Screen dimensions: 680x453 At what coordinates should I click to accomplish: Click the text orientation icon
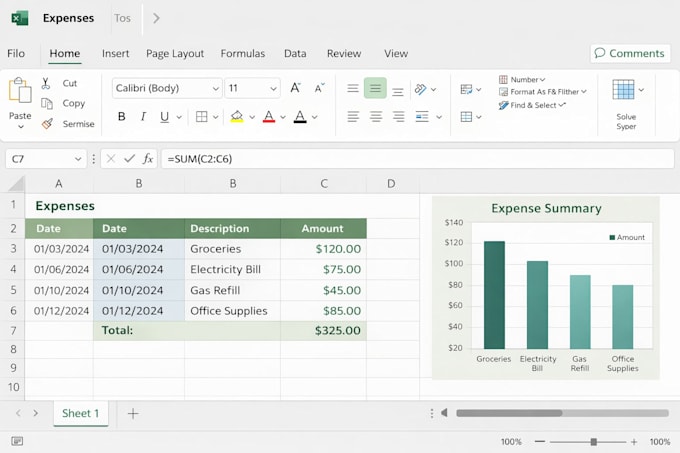pos(420,89)
